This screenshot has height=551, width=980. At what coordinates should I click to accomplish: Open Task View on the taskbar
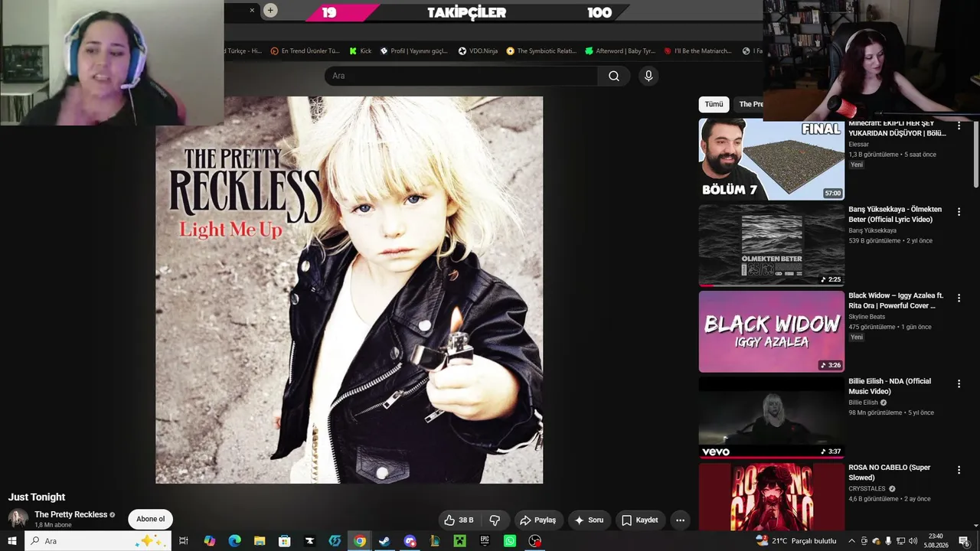point(184,541)
